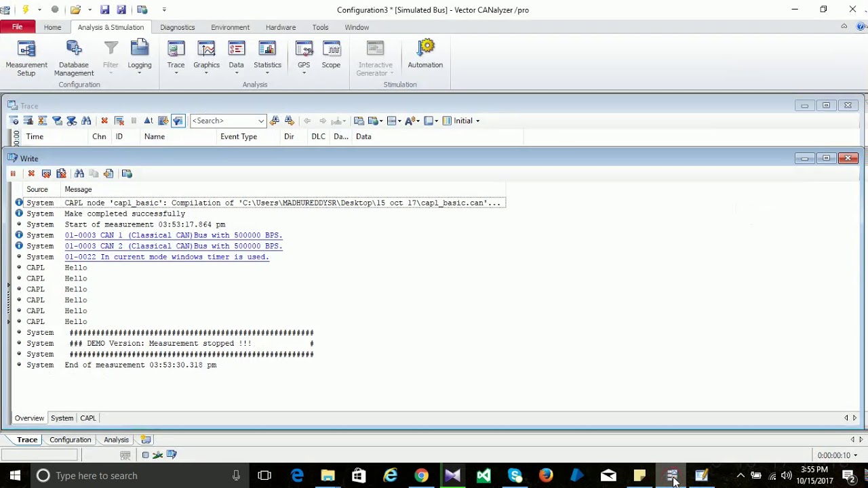The height and width of the screenshot is (488, 868).
Task: Open the windows timer is used link
Action: pos(167,257)
